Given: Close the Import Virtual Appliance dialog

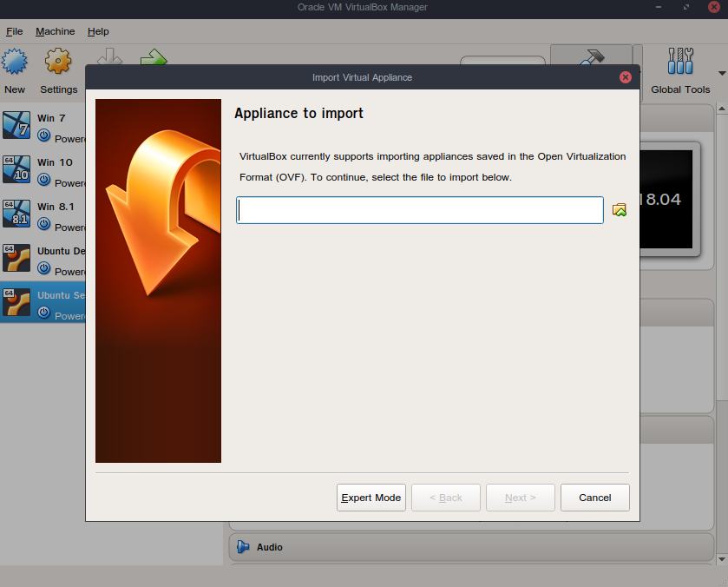Looking at the screenshot, I should coord(626,77).
